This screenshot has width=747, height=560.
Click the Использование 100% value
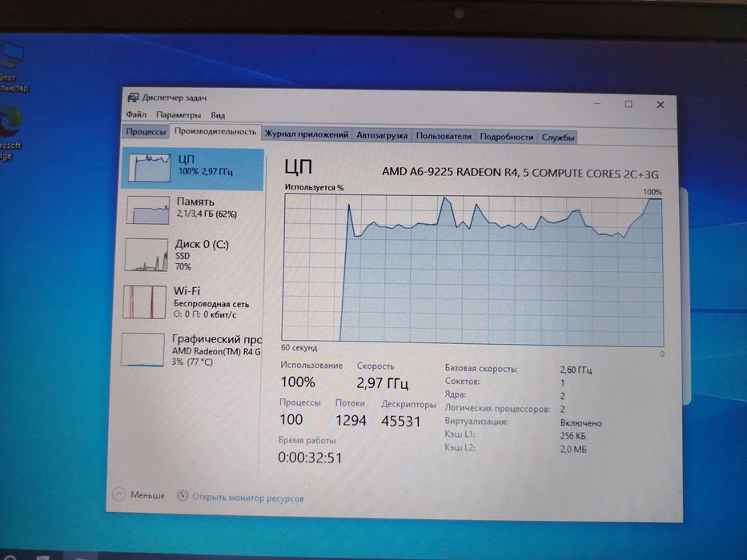coord(298,382)
